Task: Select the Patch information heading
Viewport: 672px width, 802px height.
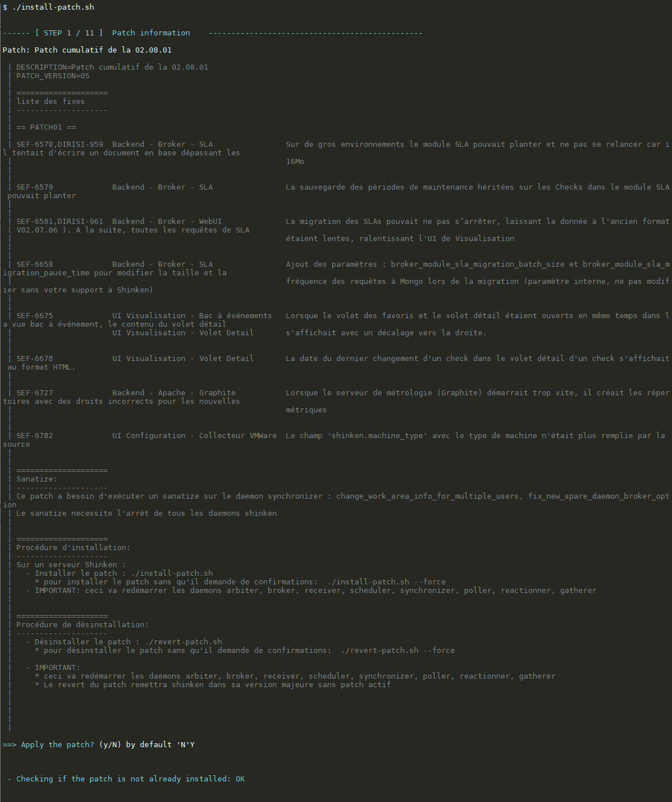Action: 151,33
